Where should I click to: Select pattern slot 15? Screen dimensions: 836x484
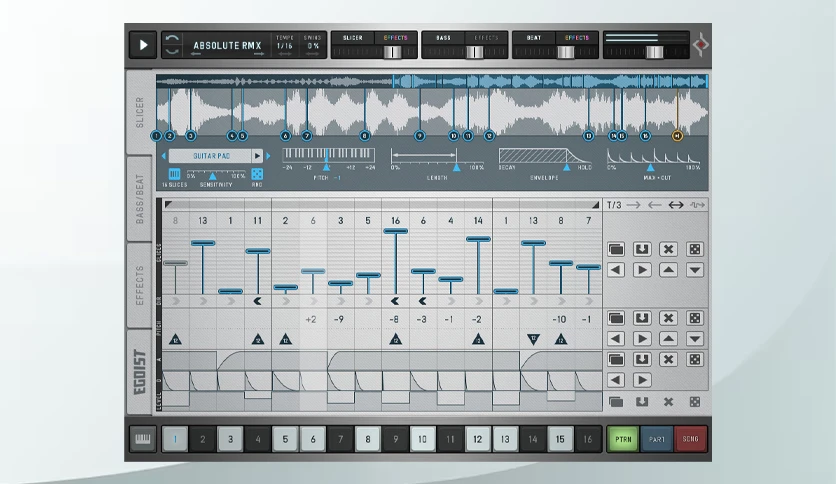(x=560, y=439)
